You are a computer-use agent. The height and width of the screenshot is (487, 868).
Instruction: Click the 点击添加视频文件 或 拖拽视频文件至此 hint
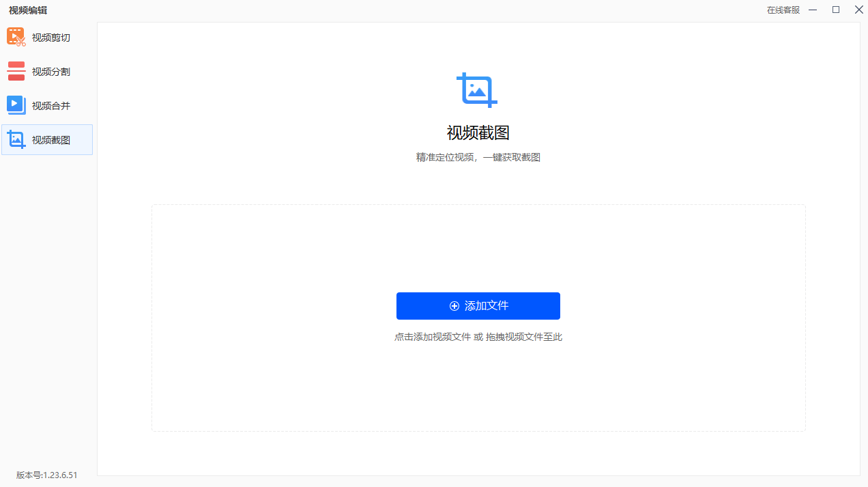coord(478,337)
